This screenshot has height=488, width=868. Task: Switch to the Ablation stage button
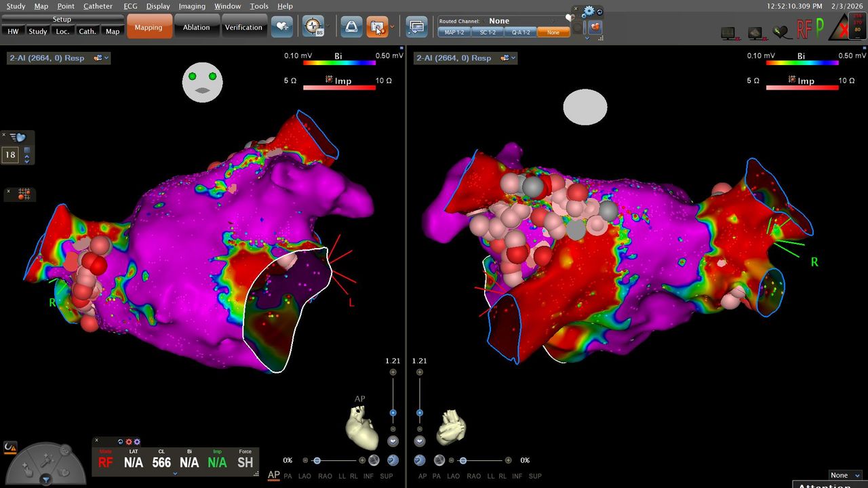tap(196, 28)
